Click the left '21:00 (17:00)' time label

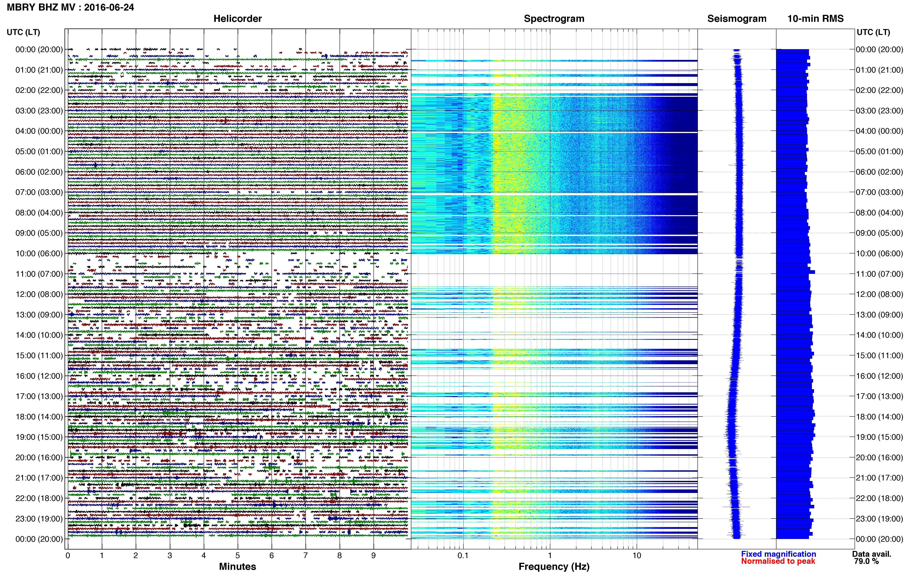tap(39, 478)
